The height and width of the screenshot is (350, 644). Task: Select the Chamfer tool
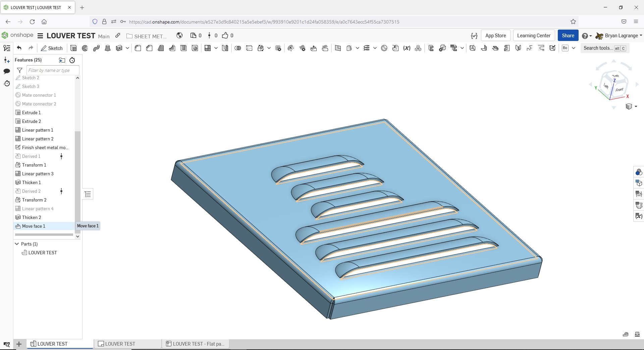click(149, 48)
